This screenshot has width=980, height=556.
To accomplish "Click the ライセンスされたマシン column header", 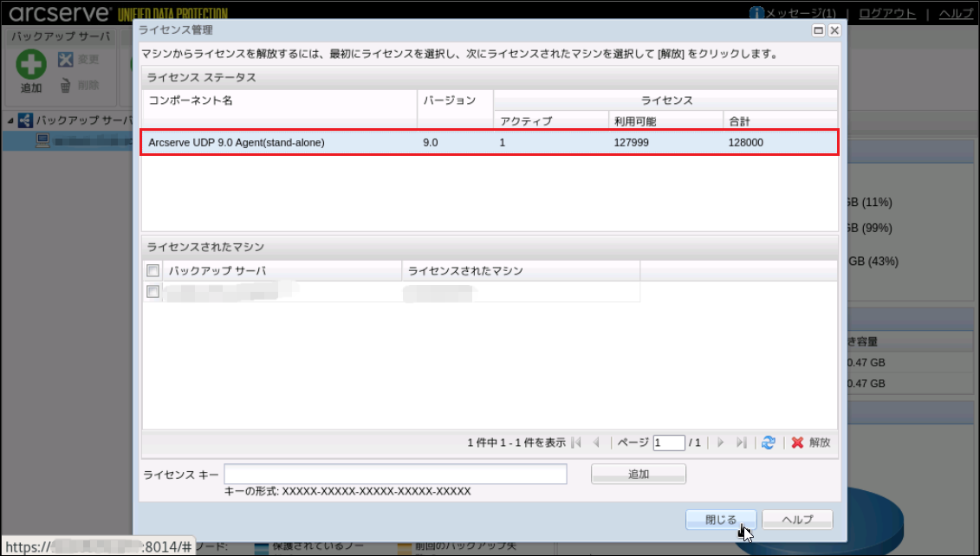I will 521,270.
